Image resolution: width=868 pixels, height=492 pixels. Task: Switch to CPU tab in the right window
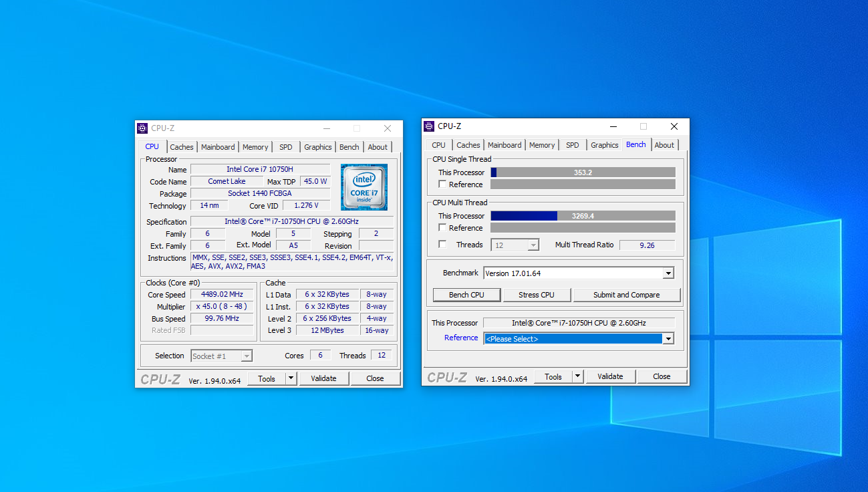(438, 145)
